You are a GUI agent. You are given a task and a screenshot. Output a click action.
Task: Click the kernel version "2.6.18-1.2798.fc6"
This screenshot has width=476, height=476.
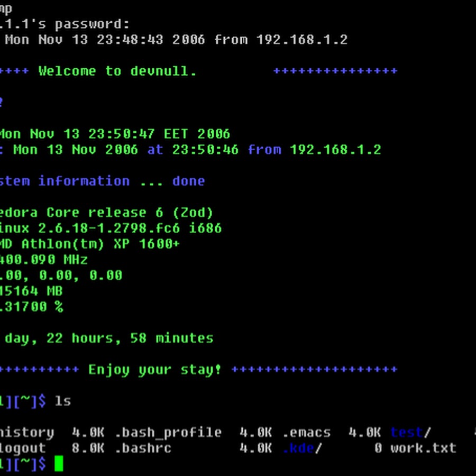point(109,228)
